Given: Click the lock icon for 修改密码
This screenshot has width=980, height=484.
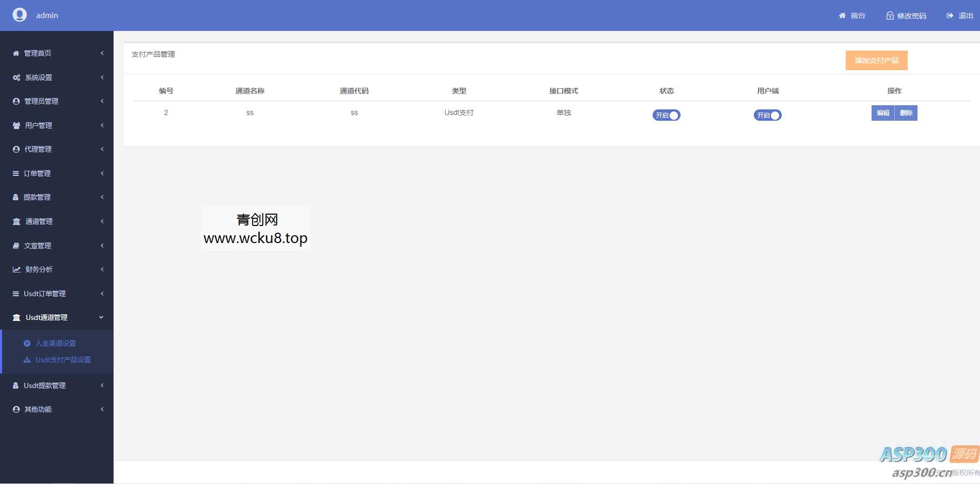Looking at the screenshot, I should 890,16.
